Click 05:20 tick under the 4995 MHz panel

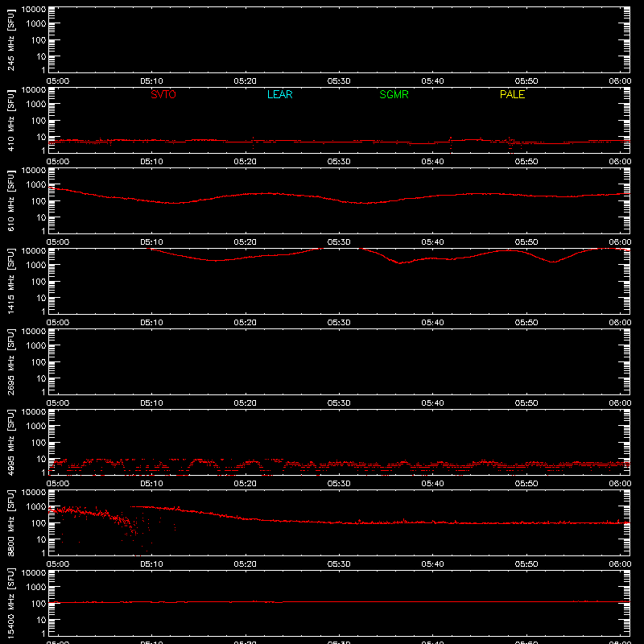tap(246, 484)
